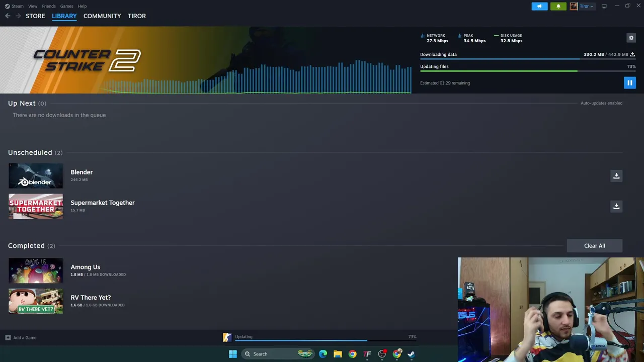Click the Steam announcements megaphone icon
The height and width of the screenshot is (362, 644).
point(539,6)
